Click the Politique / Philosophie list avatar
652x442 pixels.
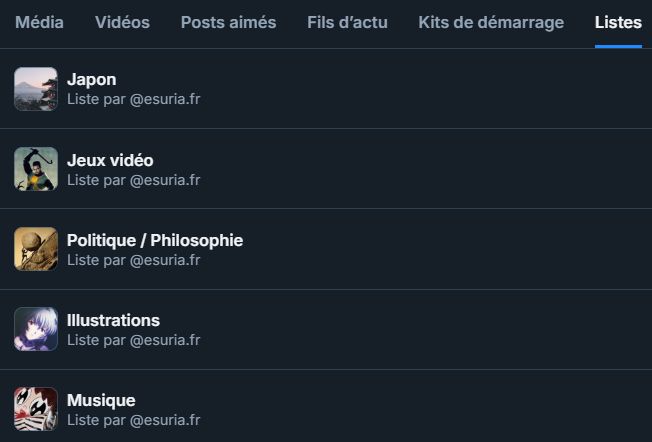(x=36, y=249)
